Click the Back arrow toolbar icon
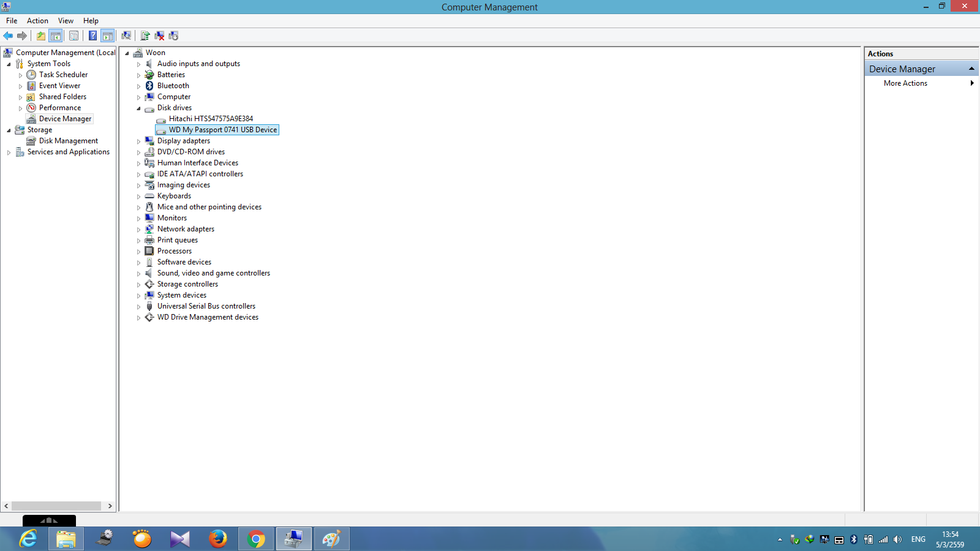The image size is (980, 551). tap(8, 36)
